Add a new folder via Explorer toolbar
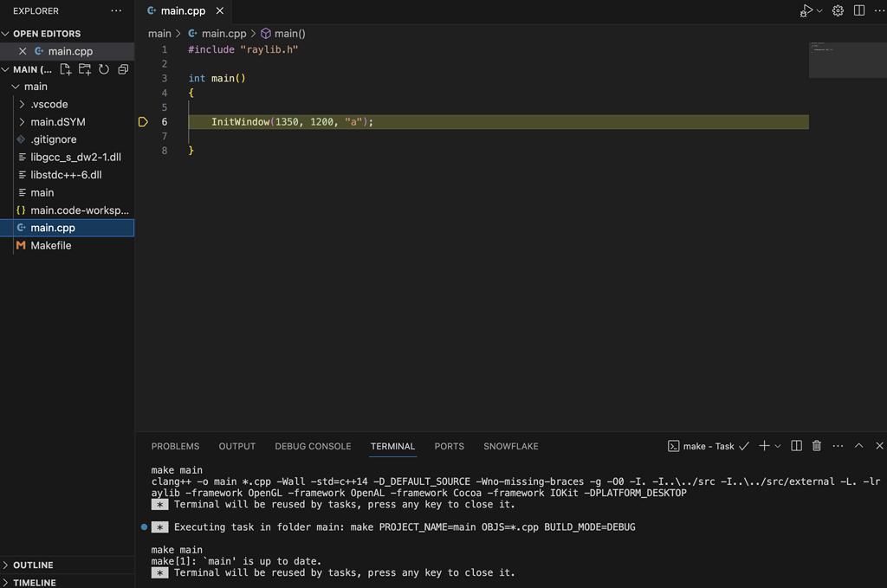The width and height of the screenshot is (887, 588). [x=84, y=69]
